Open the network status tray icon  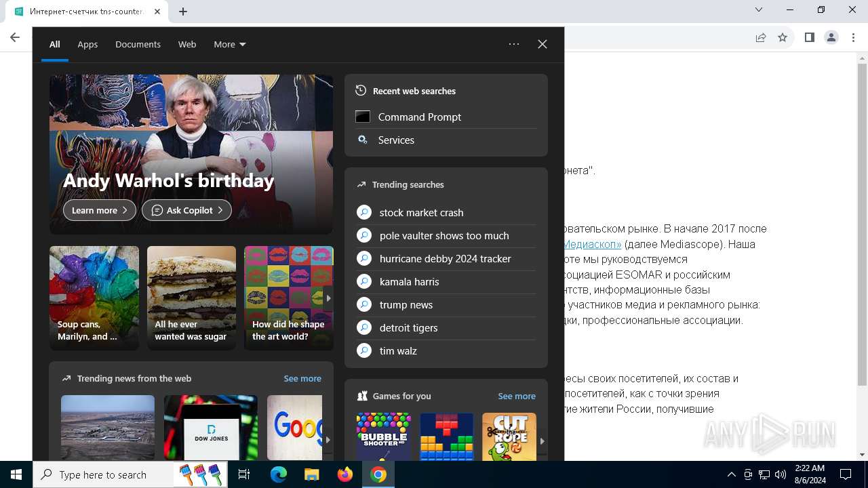tap(764, 474)
